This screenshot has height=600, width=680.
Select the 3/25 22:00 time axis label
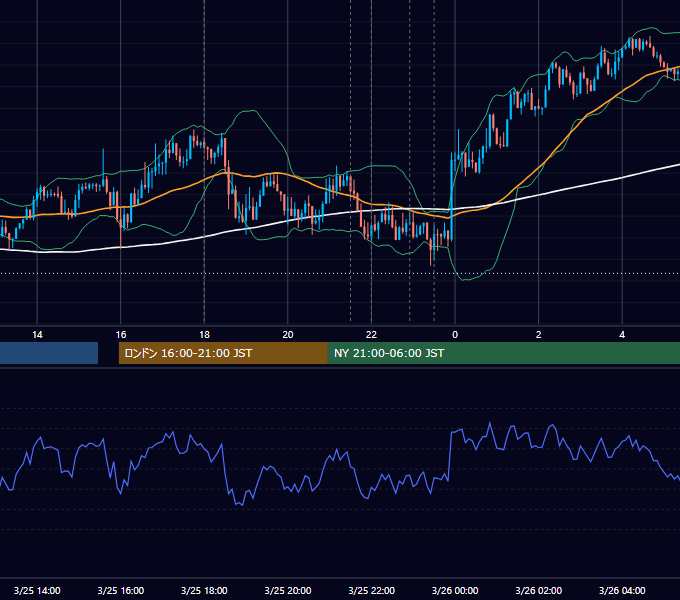[372, 590]
